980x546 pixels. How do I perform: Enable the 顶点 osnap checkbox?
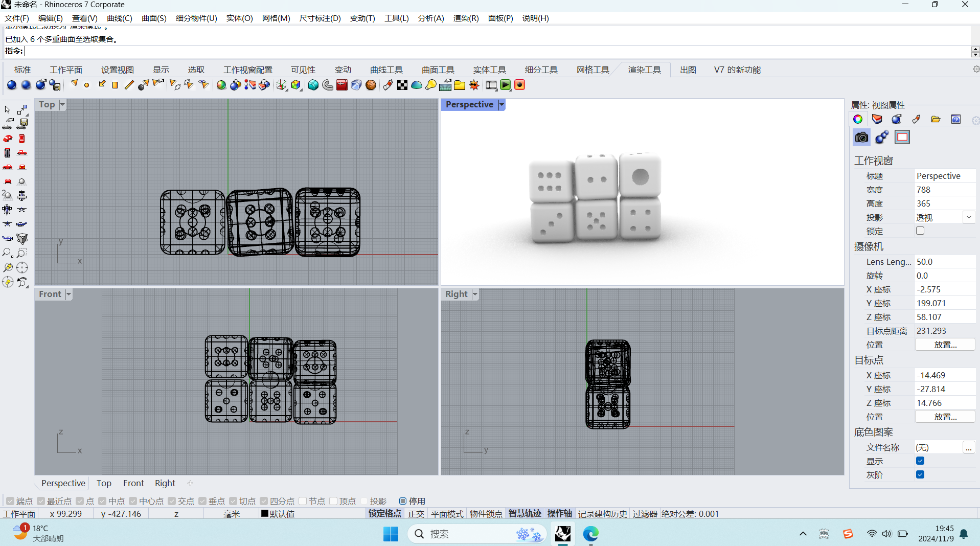[x=333, y=501]
